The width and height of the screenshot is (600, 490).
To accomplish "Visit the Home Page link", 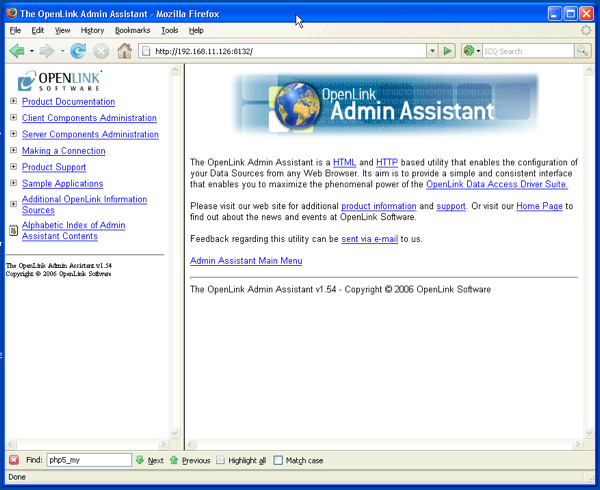I will pyautogui.click(x=540, y=206).
